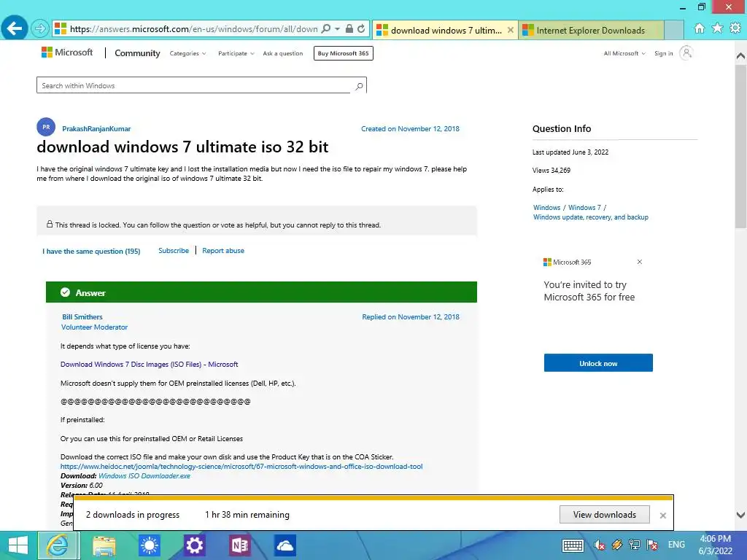Open the sun weather app taskbar icon
This screenshot has width=747, height=560.
[149, 545]
